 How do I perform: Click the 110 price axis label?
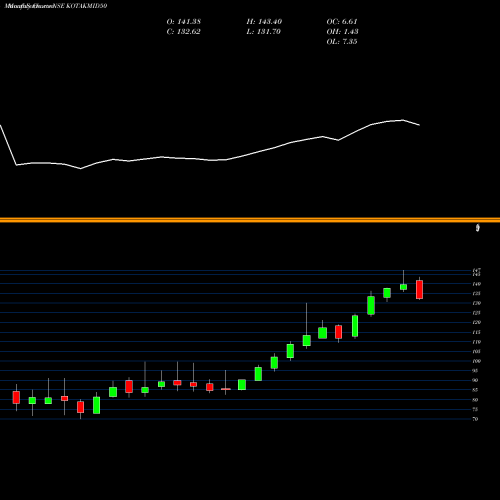coord(477,342)
